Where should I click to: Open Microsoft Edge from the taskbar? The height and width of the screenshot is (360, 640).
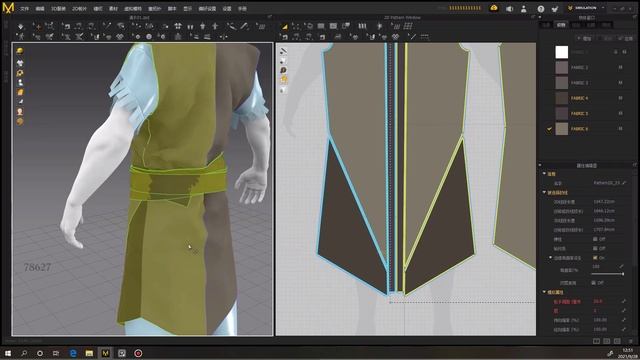click(73, 353)
